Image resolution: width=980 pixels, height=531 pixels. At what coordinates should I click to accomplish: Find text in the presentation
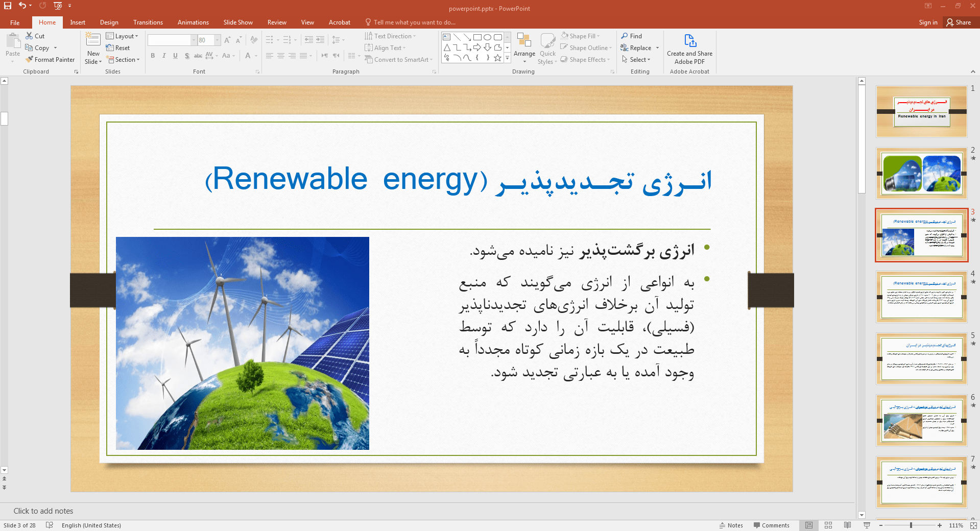point(632,36)
